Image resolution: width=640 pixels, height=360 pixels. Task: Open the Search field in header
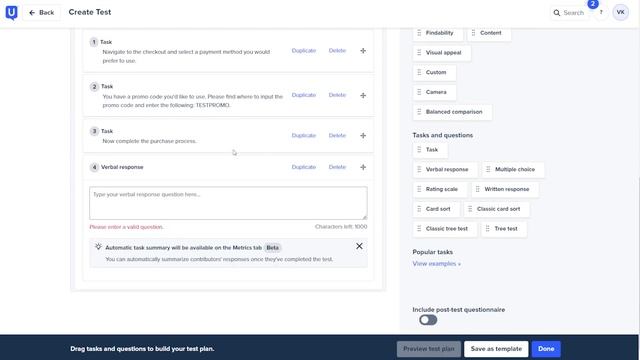(x=569, y=13)
